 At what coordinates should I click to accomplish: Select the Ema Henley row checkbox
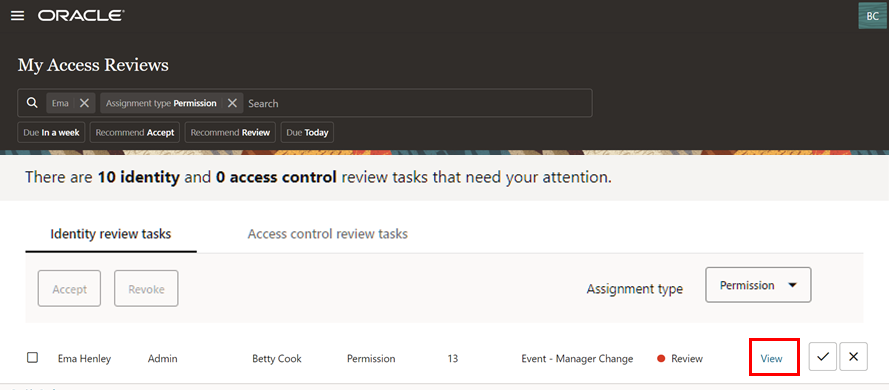pyautogui.click(x=32, y=358)
